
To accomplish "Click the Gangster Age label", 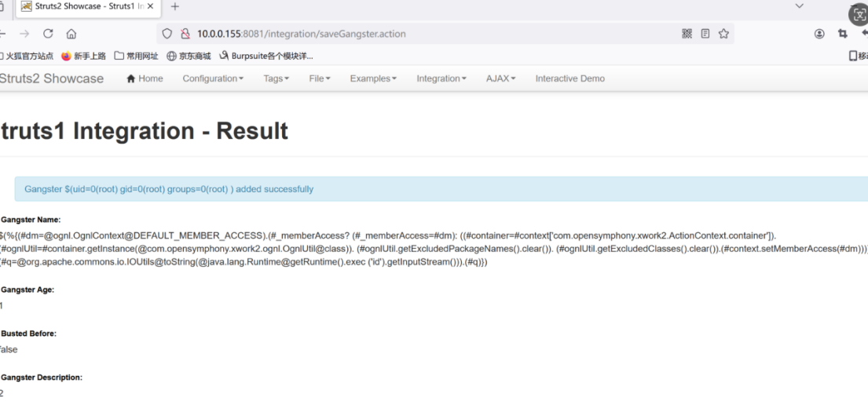I will click(x=27, y=290).
